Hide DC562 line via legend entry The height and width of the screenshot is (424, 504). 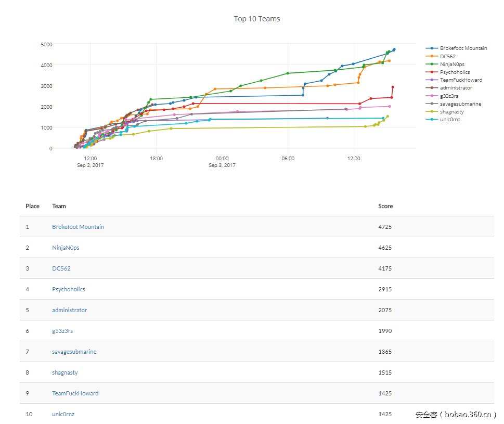pyautogui.click(x=448, y=56)
